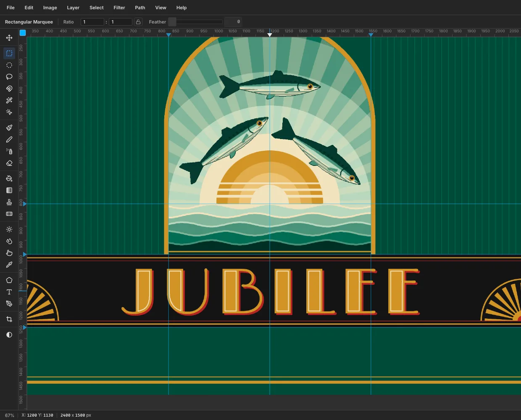
Task: Toggle the aspect ratio lock
Action: [138, 22]
